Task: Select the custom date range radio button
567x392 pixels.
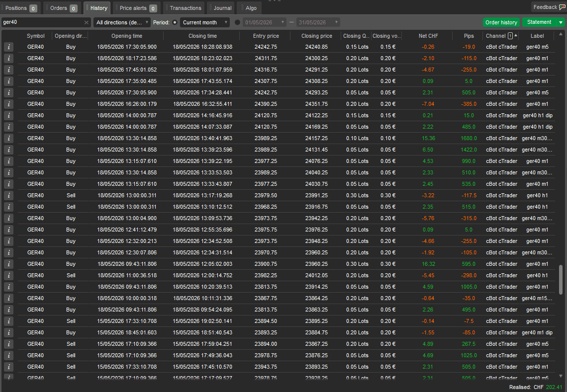Action: [x=237, y=22]
